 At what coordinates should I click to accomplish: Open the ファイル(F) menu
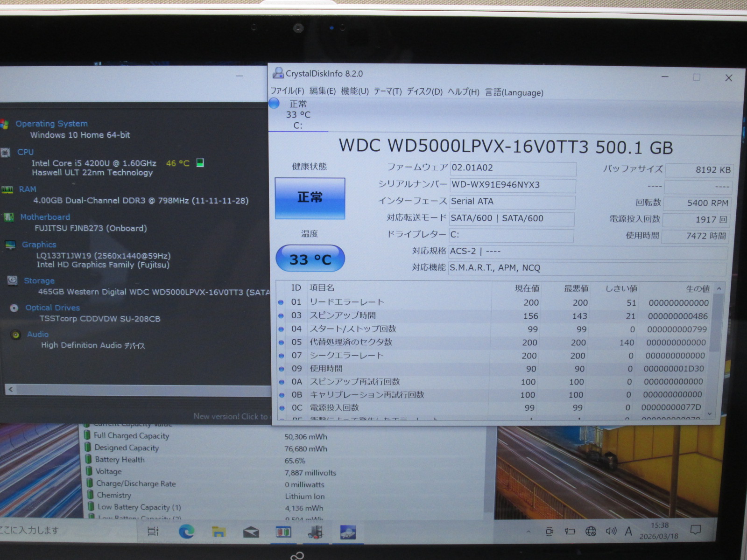click(287, 91)
